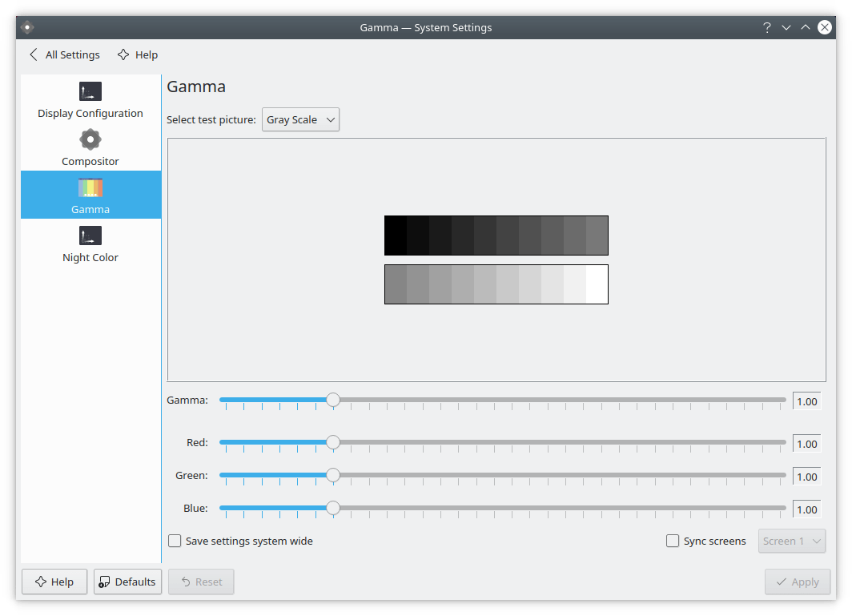This screenshot has width=852, height=616.
Task: Check Save settings system wide option
Action: point(175,541)
